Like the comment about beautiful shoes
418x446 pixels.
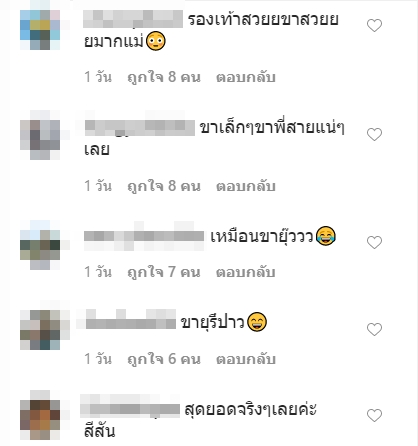coord(374,25)
